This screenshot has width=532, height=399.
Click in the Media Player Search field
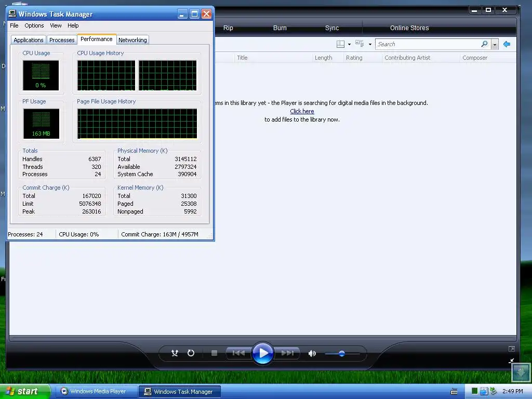coord(428,44)
